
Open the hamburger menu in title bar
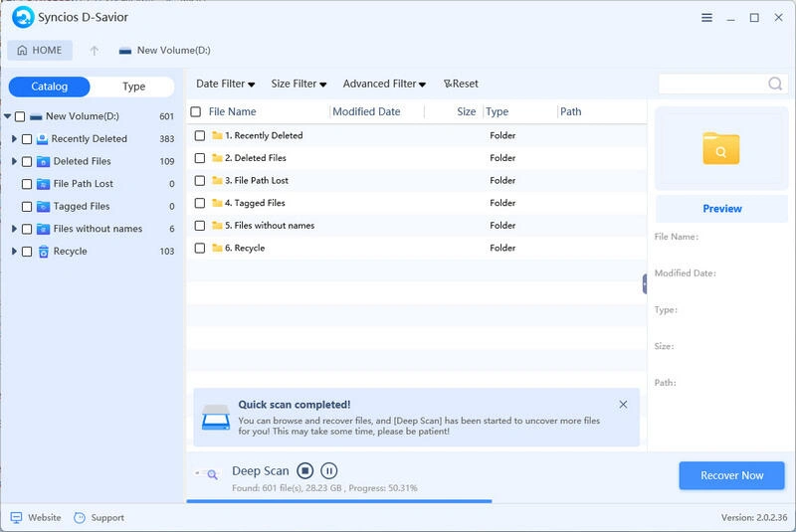[x=706, y=18]
